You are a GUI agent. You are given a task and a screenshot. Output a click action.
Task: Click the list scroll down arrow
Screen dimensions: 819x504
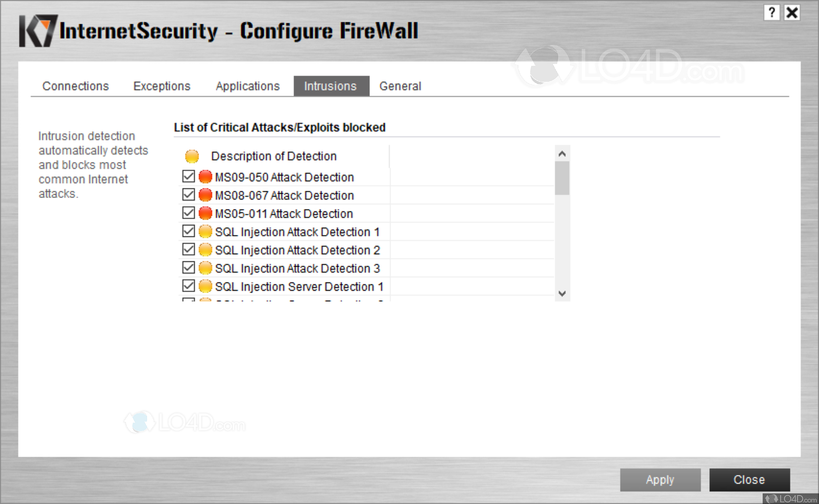pos(562,294)
